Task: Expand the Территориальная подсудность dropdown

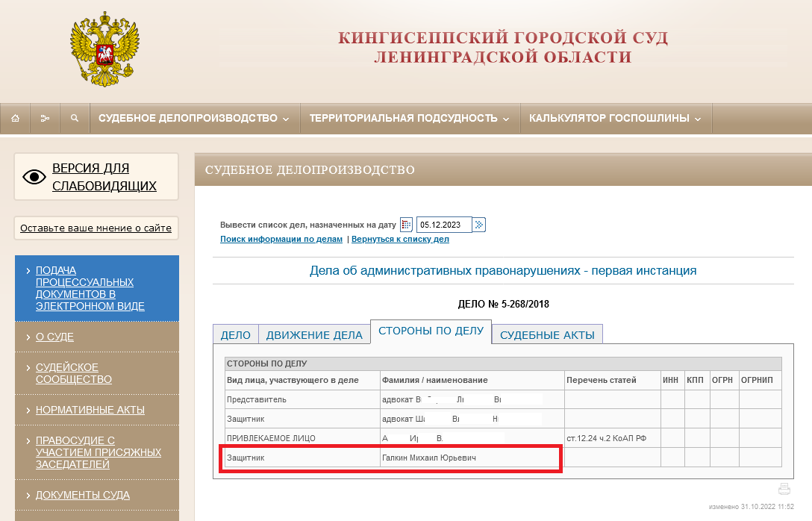Action: coord(409,118)
